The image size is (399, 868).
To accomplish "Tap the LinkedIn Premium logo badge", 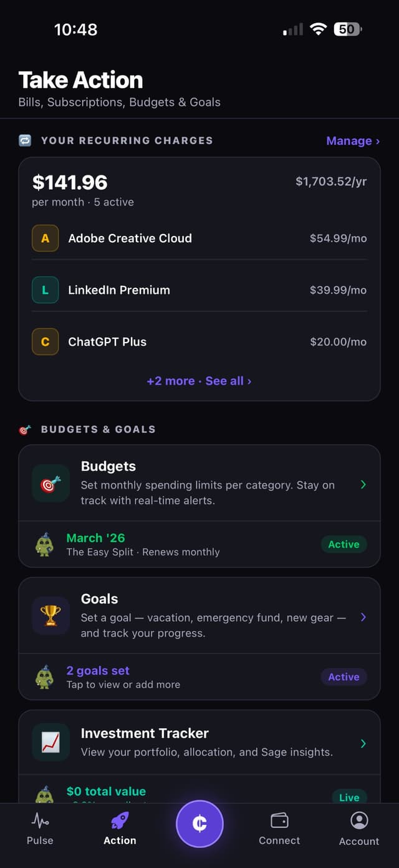I will pyautogui.click(x=45, y=290).
